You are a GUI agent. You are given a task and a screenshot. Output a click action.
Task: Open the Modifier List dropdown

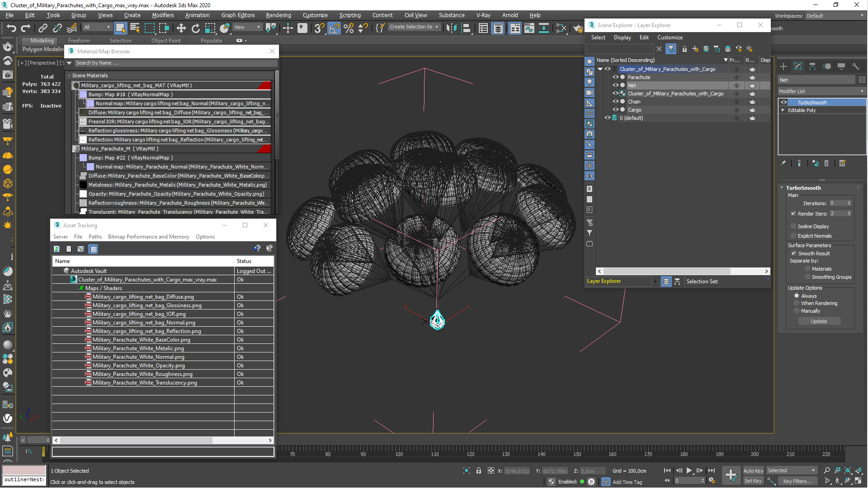(x=821, y=91)
